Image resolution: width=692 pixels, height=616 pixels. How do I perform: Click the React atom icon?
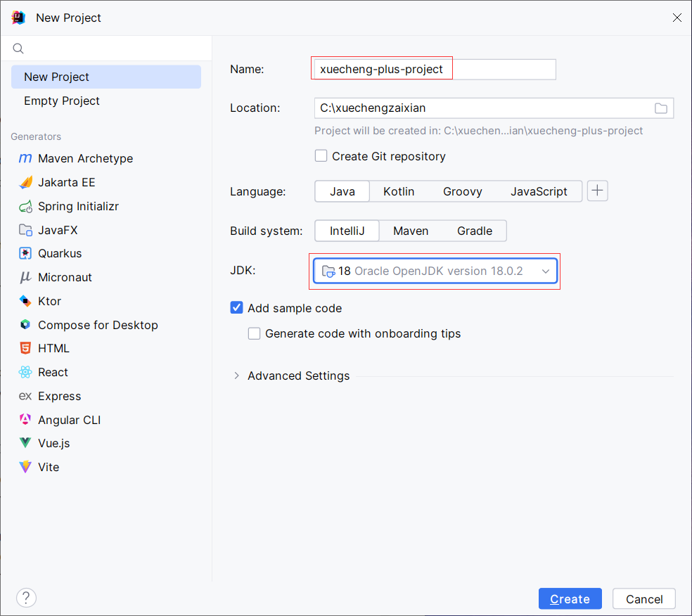[x=25, y=372]
